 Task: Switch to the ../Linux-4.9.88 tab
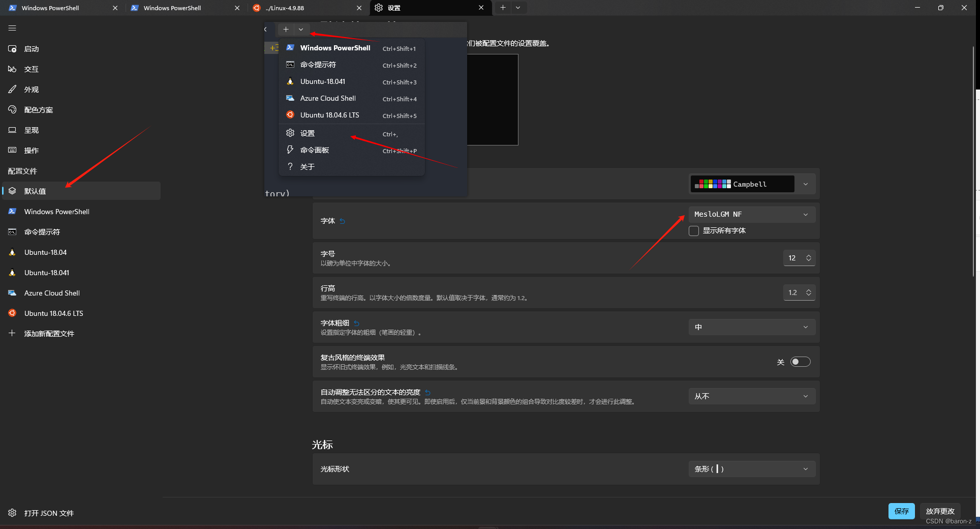pos(308,8)
